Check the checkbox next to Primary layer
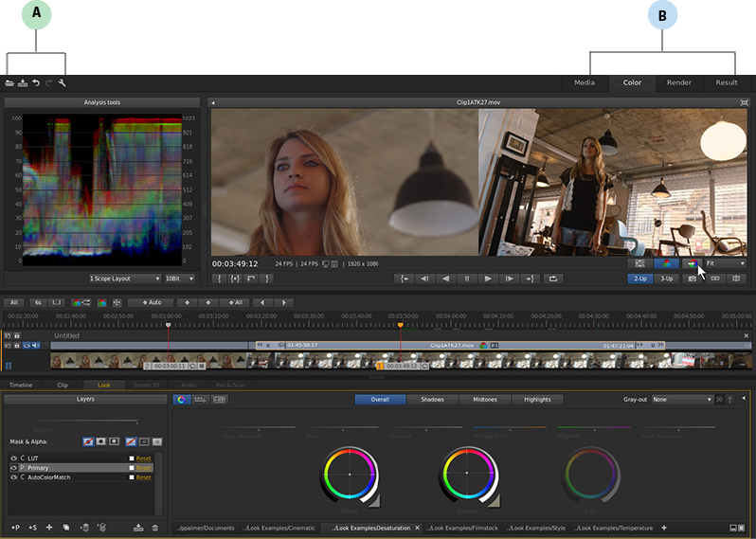This screenshot has height=539, width=756. (x=132, y=468)
